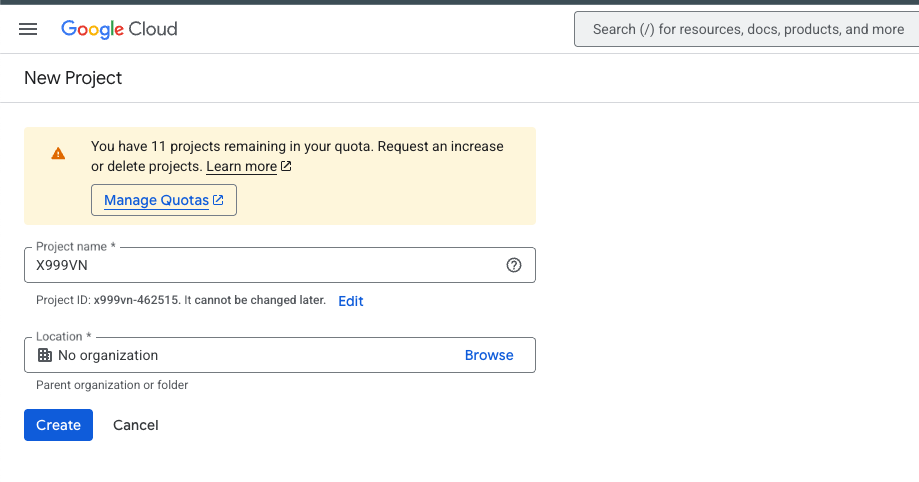Click the New Project page heading
This screenshot has width=919, height=482.
[x=73, y=78]
